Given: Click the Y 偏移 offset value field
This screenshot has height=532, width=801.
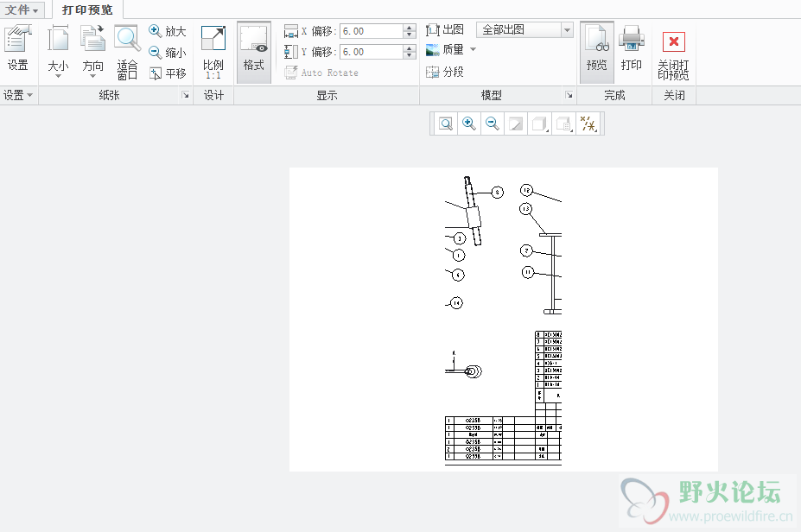Looking at the screenshot, I should 372,52.
